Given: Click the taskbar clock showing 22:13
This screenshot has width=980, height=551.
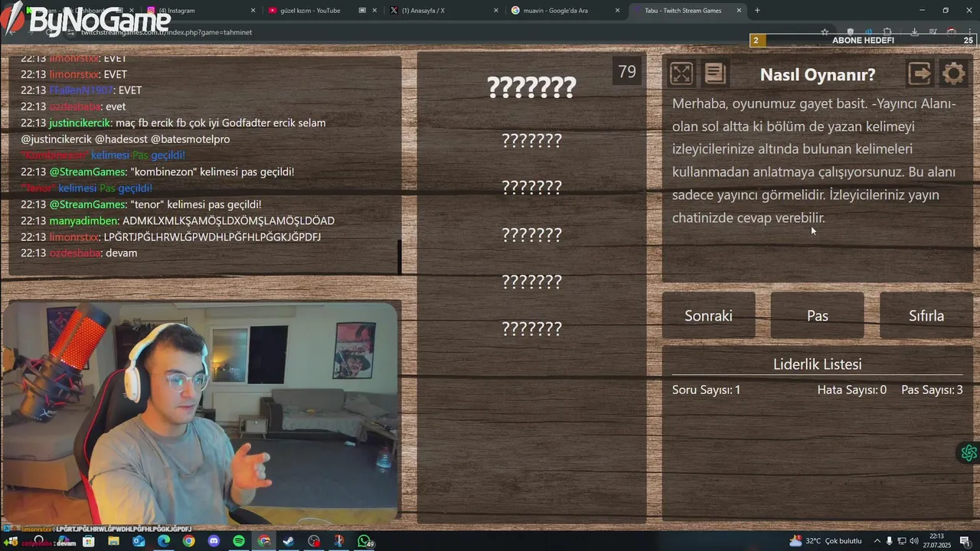Looking at the screenshot, I should pyautogui.click(x=937, y=541).
